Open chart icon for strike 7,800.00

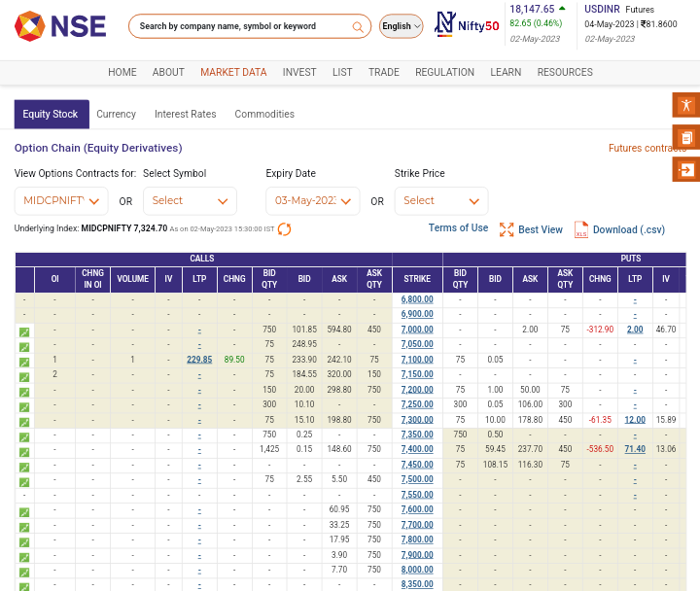click(24, 542)
